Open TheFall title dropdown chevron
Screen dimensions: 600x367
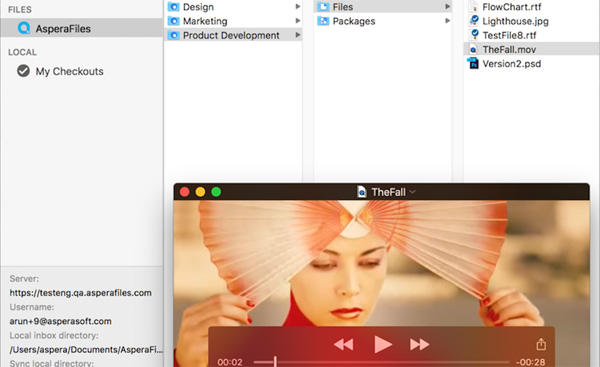[412, 192]
